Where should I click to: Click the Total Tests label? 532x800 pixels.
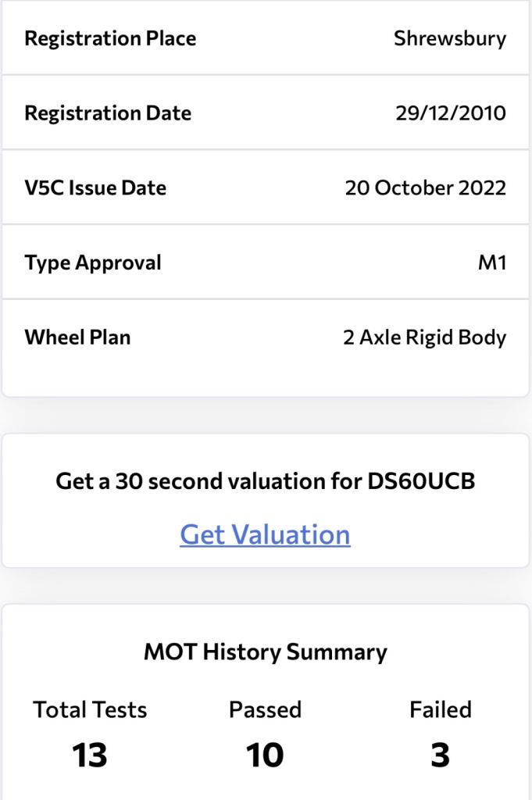pos(90,709)
